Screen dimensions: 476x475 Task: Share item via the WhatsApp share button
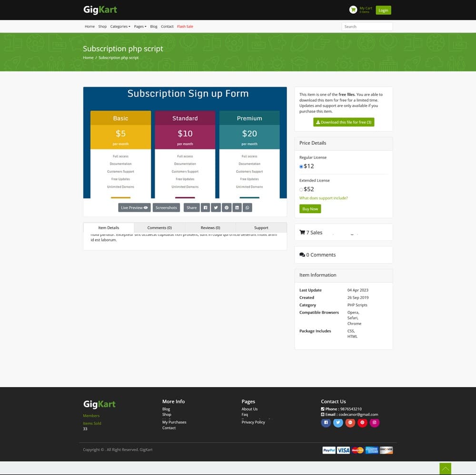(248, 208)
